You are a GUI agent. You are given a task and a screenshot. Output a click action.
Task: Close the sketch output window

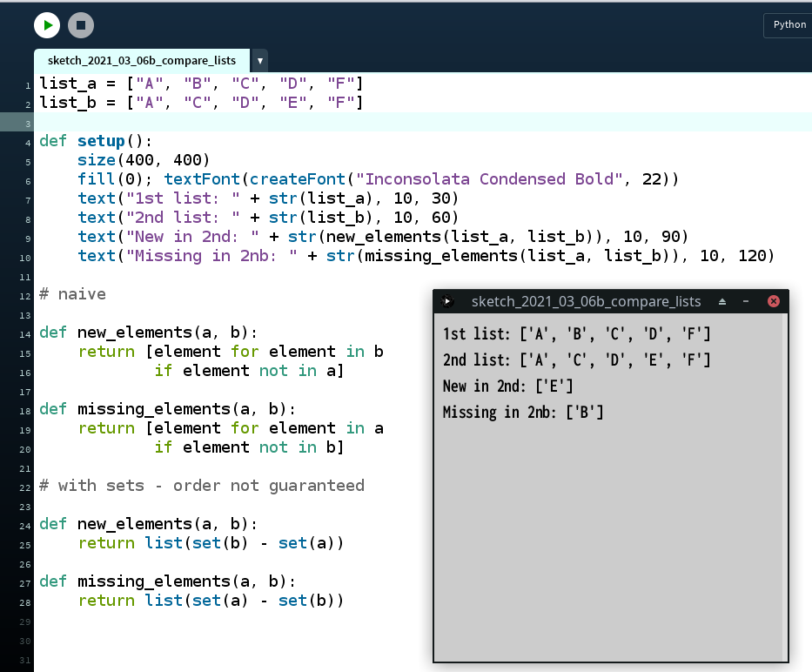[773, 301]
